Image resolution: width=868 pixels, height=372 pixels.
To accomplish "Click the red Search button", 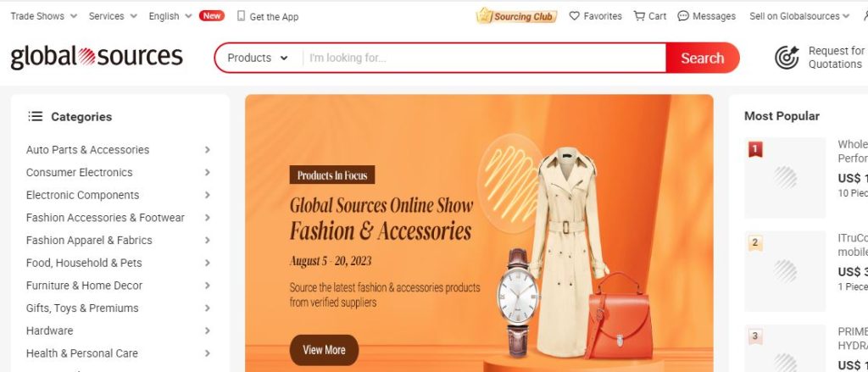I will [x=703, y=58].
